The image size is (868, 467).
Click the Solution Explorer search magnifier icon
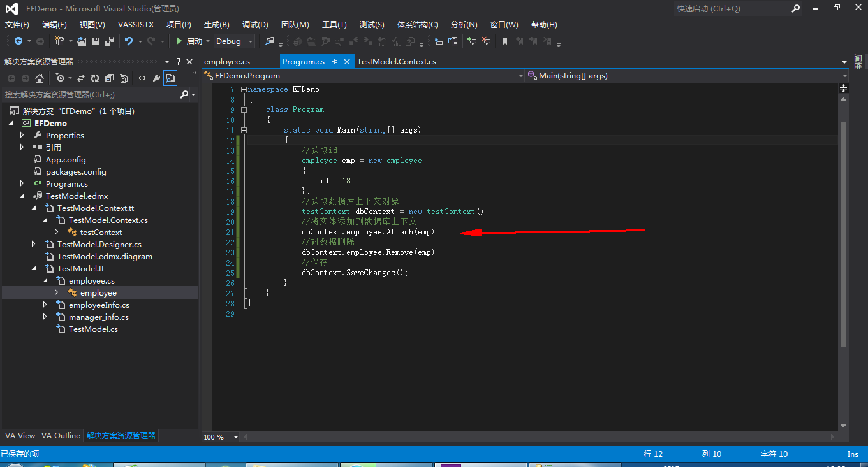pyautogui.click(x=184, y=94)
